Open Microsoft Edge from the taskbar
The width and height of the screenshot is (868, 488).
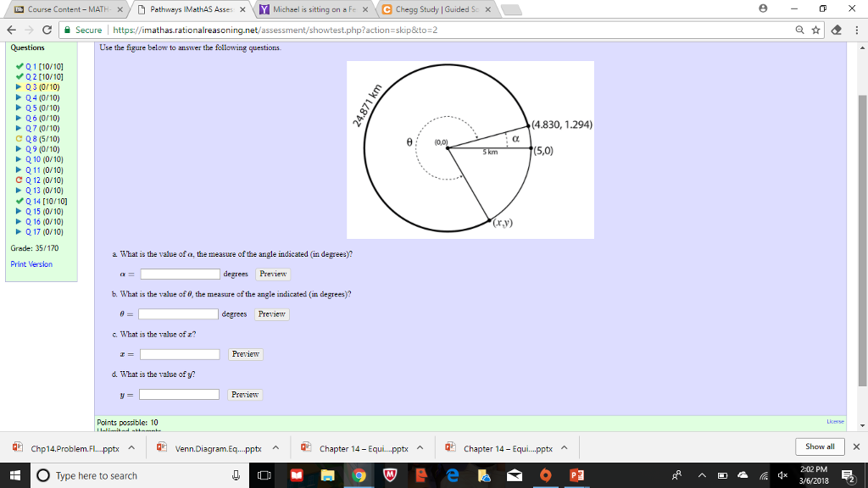pos(452,474)
